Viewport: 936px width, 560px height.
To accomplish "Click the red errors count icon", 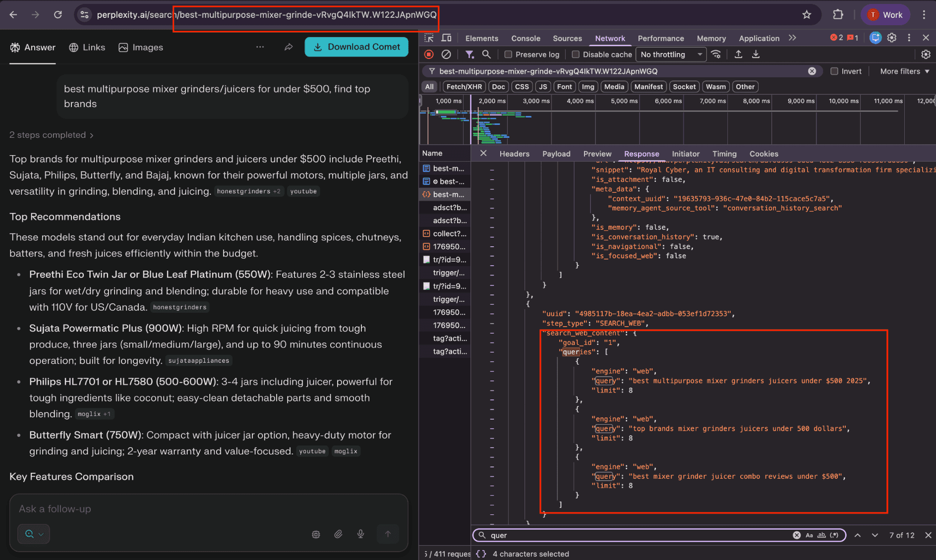I will click(x=836, y=38).
